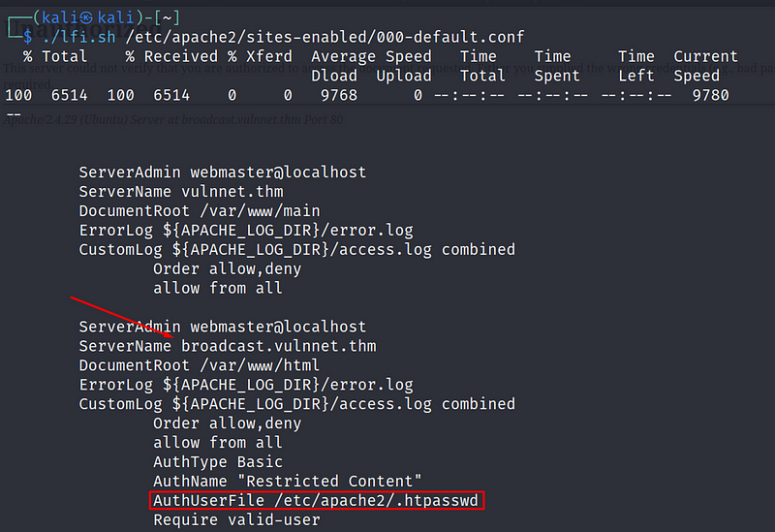775x532 pixels.
Task: Click the kali@kali prompt username
Action: coord(87,17)
